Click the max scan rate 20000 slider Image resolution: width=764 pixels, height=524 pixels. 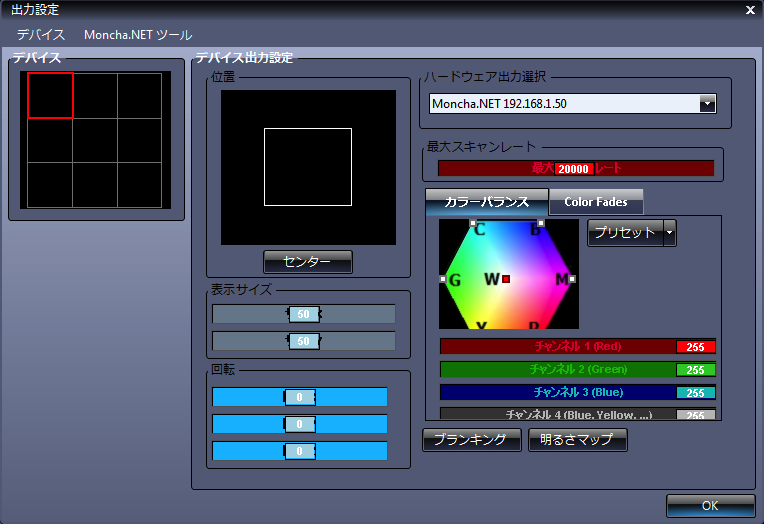point(575,168)
